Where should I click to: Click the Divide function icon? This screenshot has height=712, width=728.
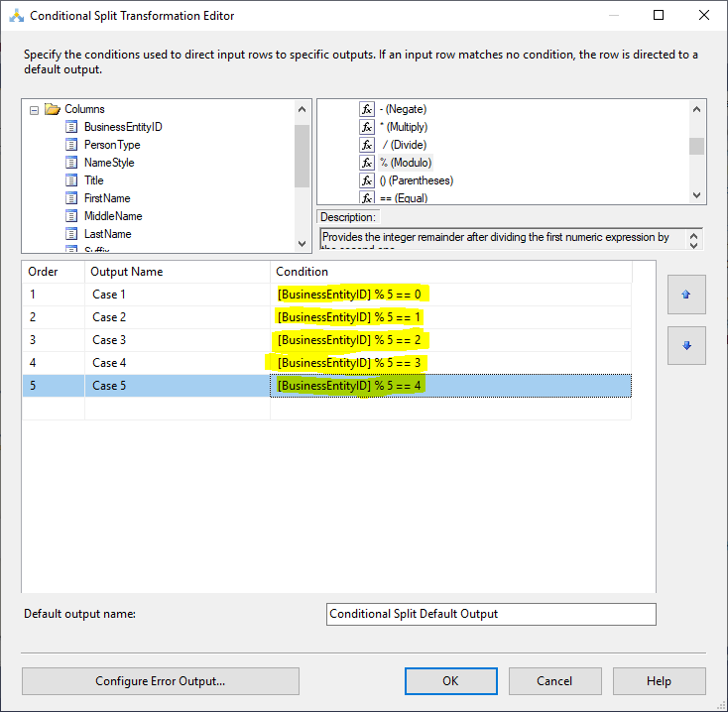[x=367, y=145]
